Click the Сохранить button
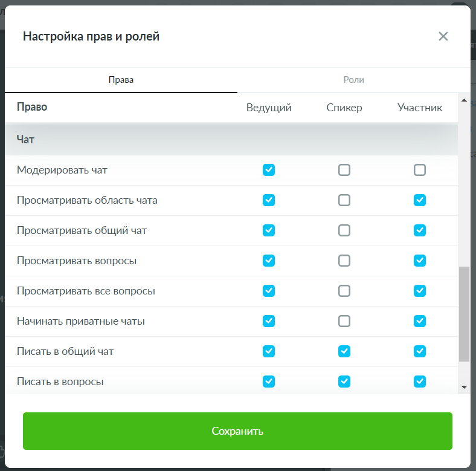The width and height of the screenshot is (476, 471). [x=237, y=431]
